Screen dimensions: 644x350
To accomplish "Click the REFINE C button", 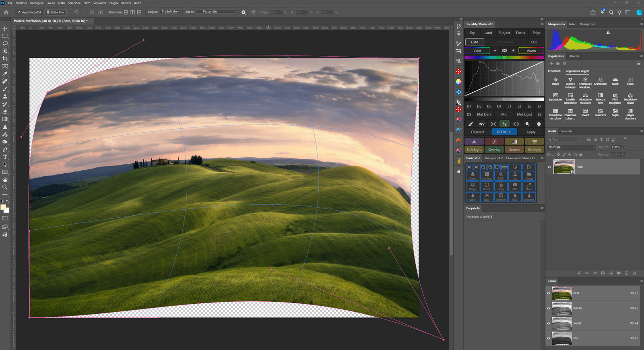I will pyautogui.click(x=504, y=132).
